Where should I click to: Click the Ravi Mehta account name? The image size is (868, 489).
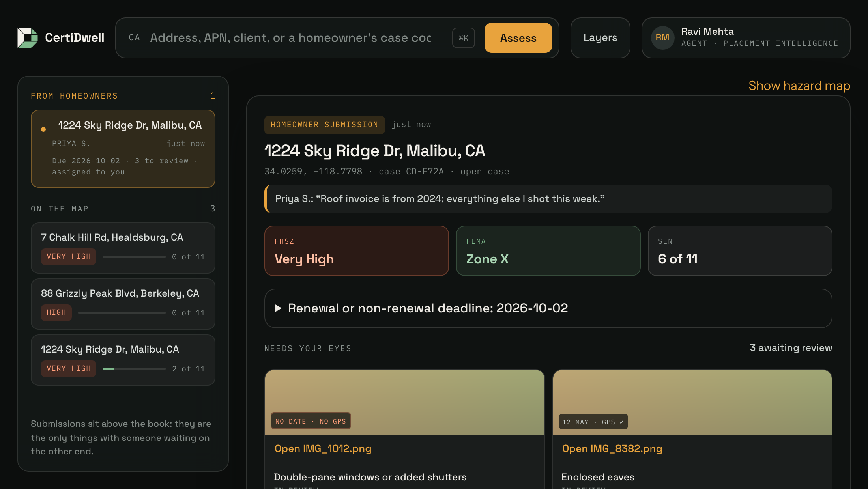[x=707, y=32]
